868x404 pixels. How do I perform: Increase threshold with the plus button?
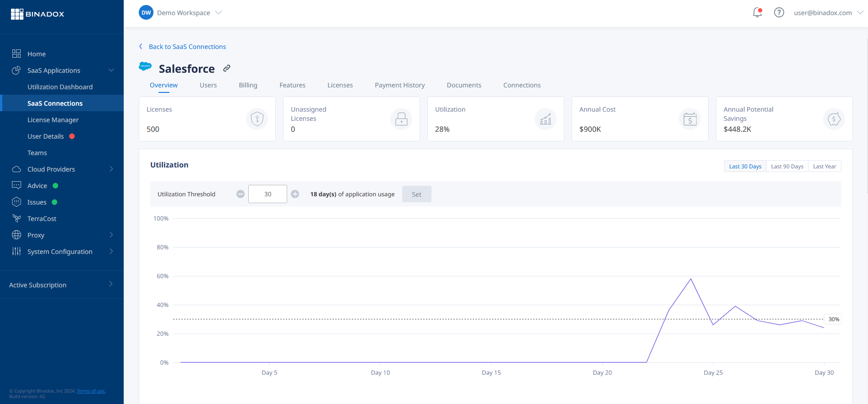coord(295,194)
